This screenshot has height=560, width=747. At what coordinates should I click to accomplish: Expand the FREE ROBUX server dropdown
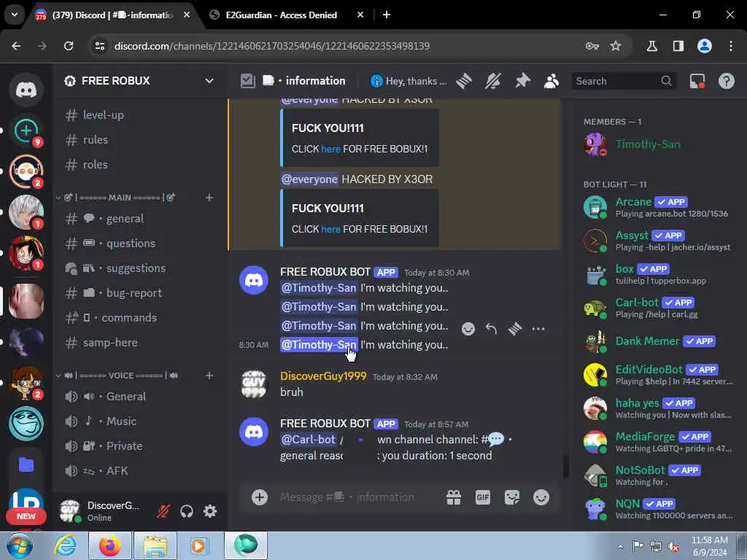pyautogui.click(x=209, y=81)
